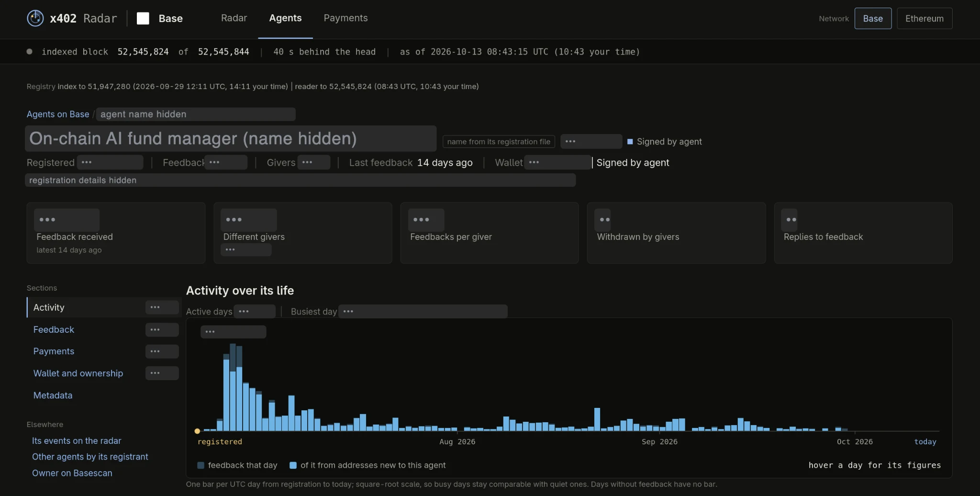Click the x402 Radar logo icon
980x496 pixels.
pos(35,18)
